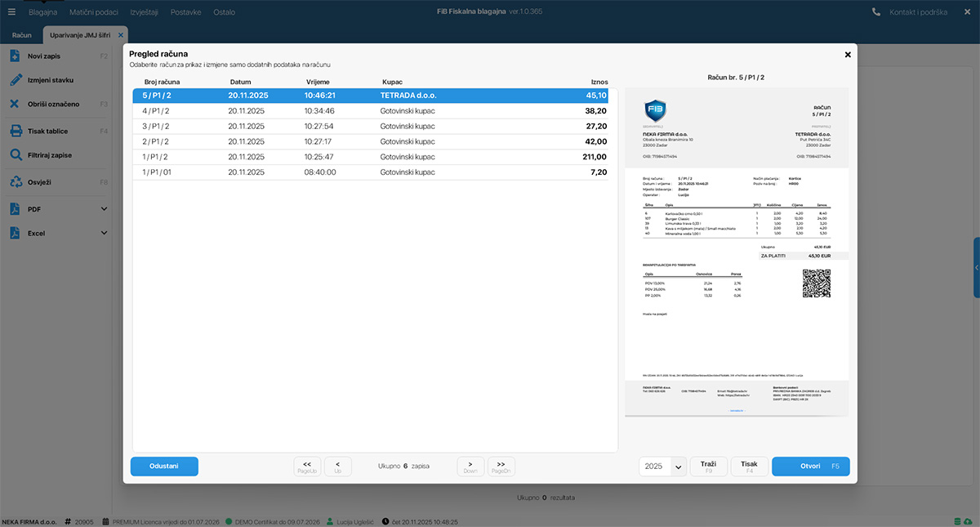Click the Otvori F5 button
The width and height of the screenshot is (980, 527).
coord(810,466)
